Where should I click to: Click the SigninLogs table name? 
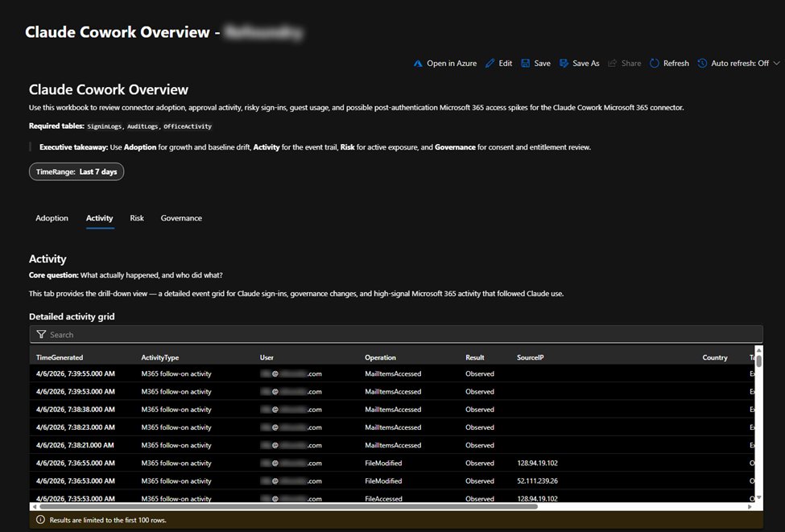coord(104,126)
